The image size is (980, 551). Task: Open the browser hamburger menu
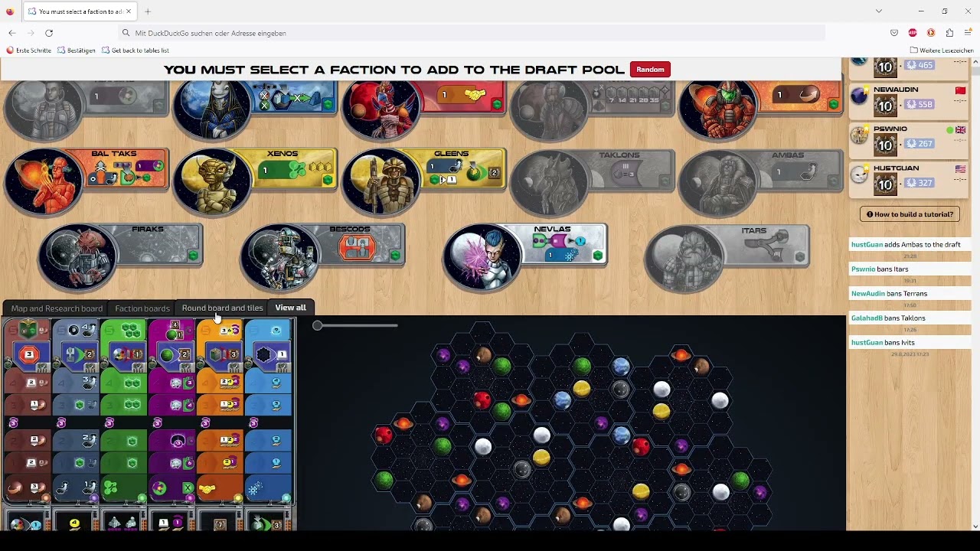coord(968,33)
